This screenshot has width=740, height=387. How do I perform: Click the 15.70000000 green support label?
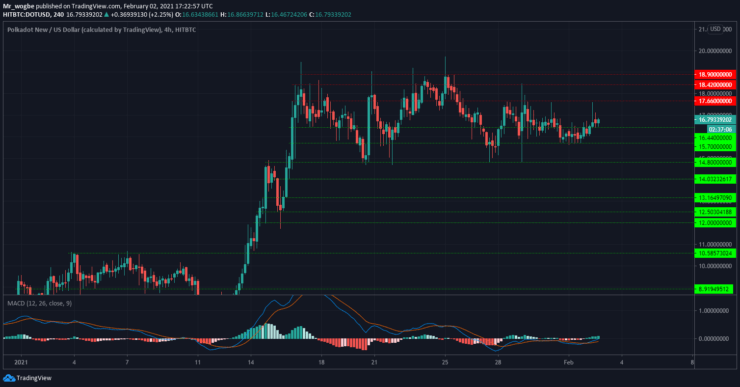pos(715,147)
